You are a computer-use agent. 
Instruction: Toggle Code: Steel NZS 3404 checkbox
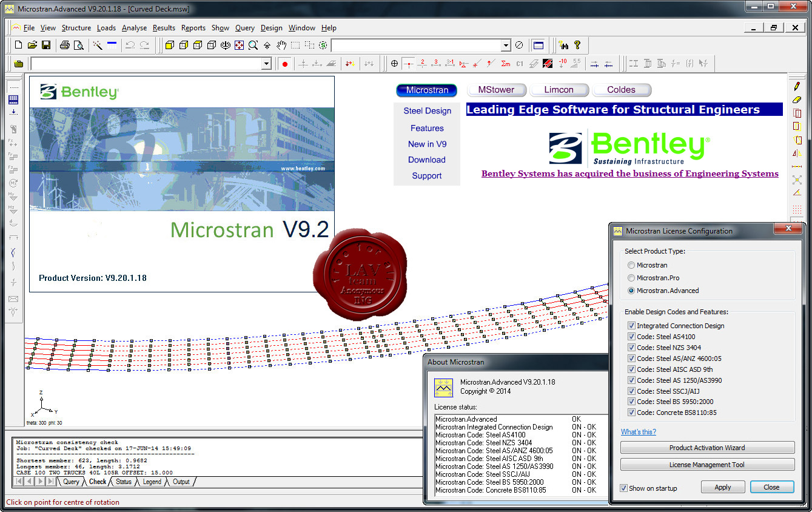click(632, 348)
